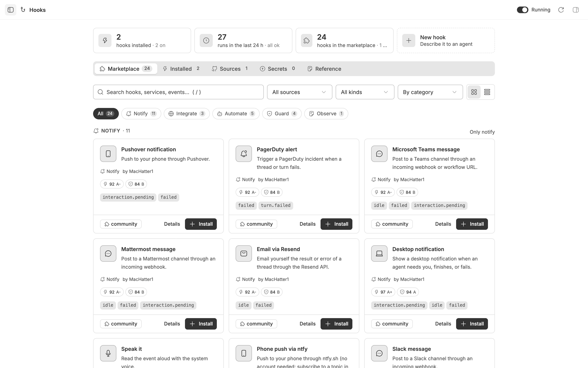Install the Pushover notification hook
Viewport: 588px width, 368px height.
[x=201, y=224]
